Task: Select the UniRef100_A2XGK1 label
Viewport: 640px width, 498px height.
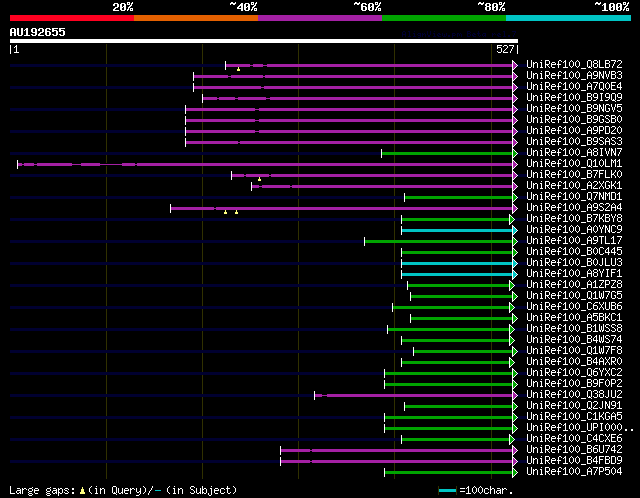Action: [574, 186]
